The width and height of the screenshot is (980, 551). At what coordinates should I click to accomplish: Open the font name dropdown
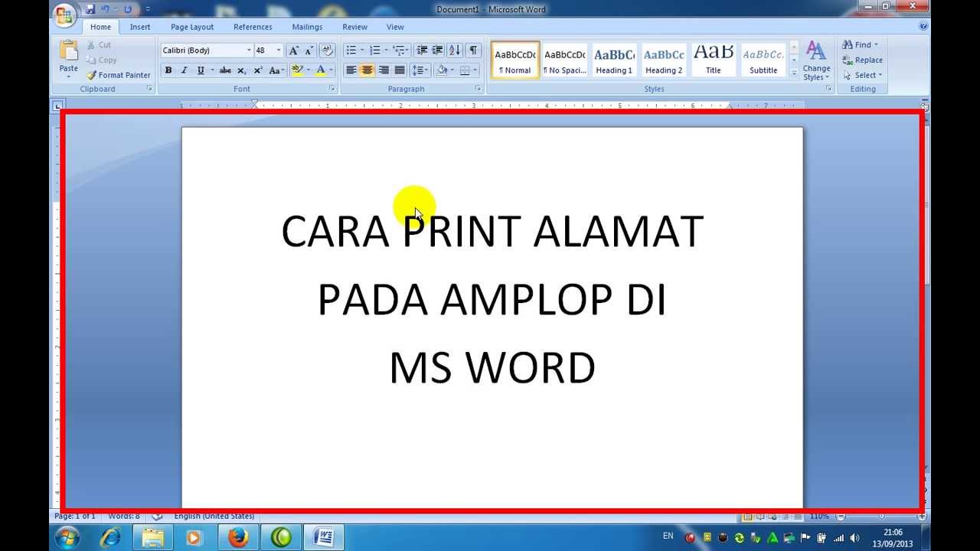[x=249, y=51]
